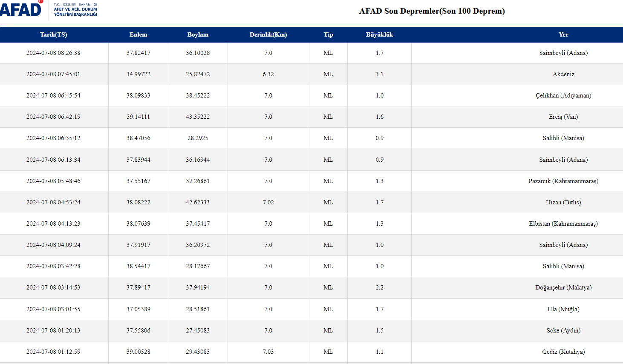Click the date 2024-07-08 06:13:34
Screen dimensions: 623x364
tap(54, 160)
